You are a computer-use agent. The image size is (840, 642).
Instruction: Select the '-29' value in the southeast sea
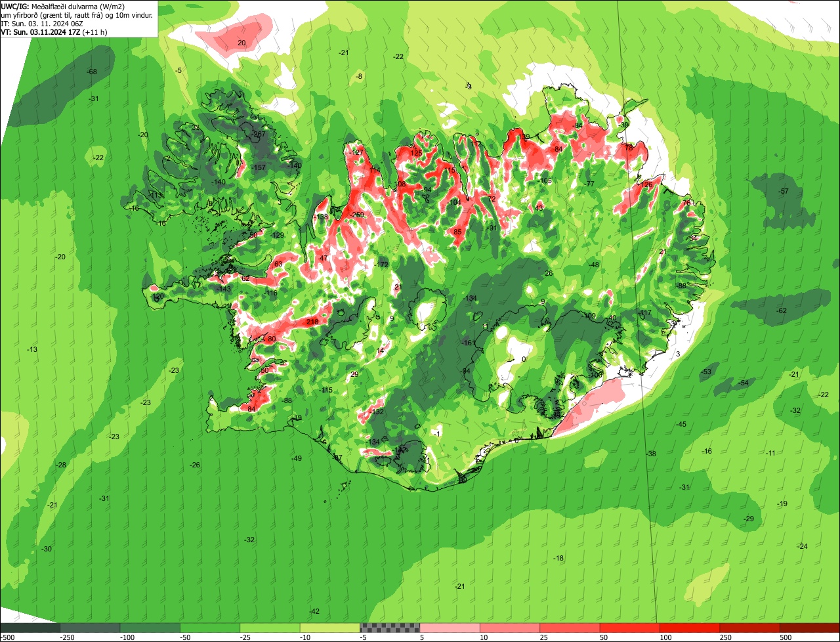click(749, 519)
